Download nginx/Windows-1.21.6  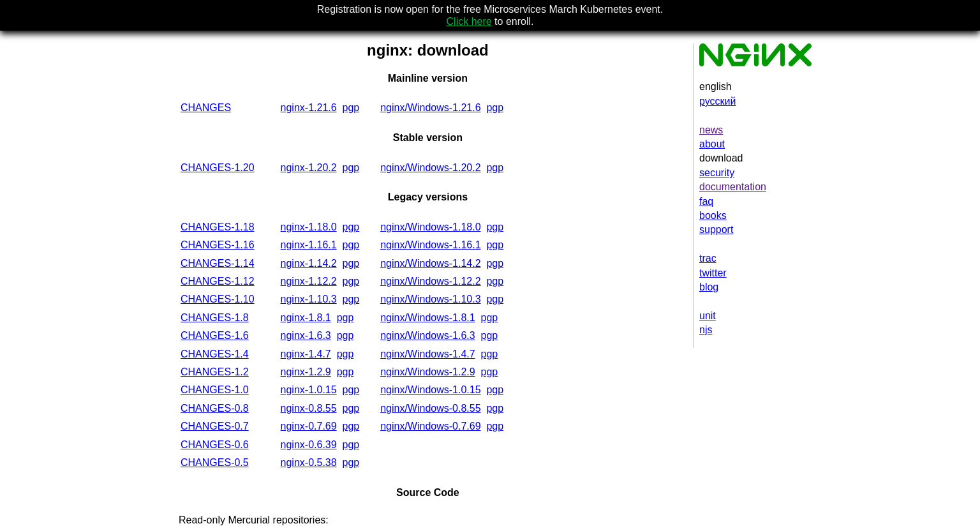click(431, 108)
